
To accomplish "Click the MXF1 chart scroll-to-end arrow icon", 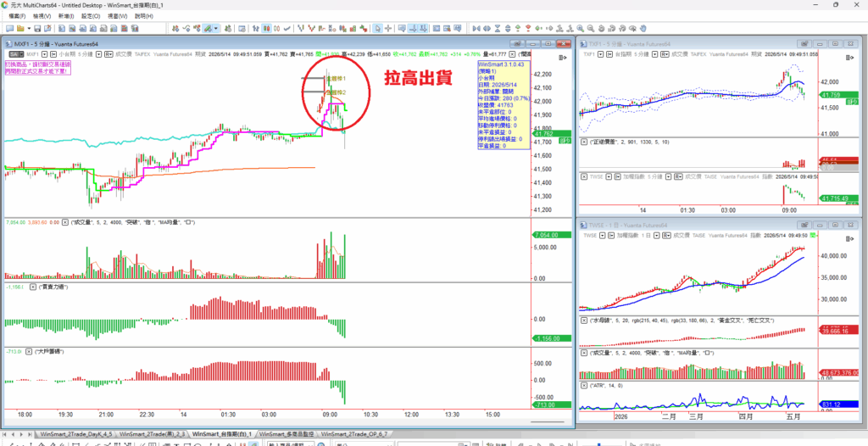I will tap(564, 58).
